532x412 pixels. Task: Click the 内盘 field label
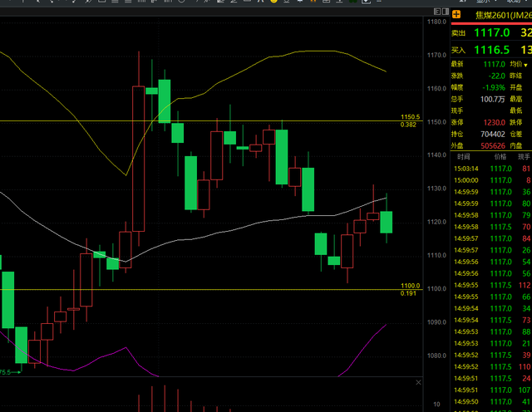(515, 146)
